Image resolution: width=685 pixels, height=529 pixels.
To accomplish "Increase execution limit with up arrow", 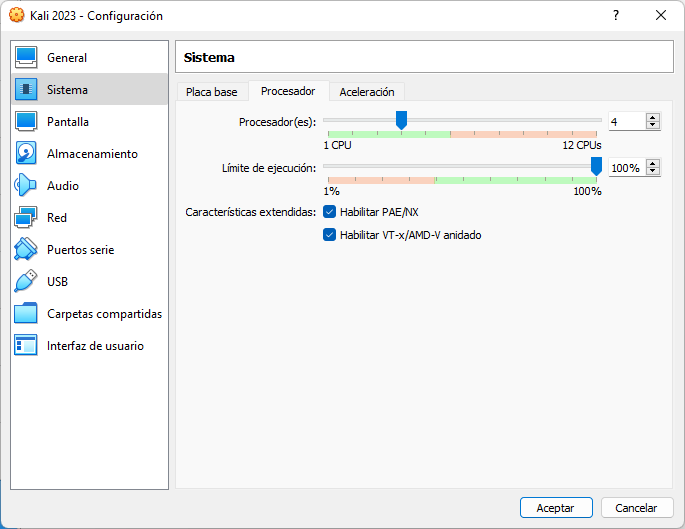I will pos(652,164).
